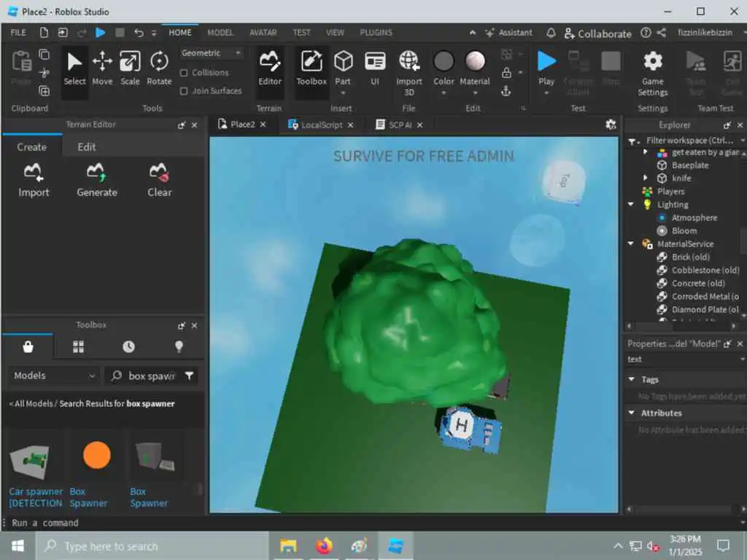Screen dimensions: 747x560
Task: Click the Collaborate button
Action: tap(598, 34)
